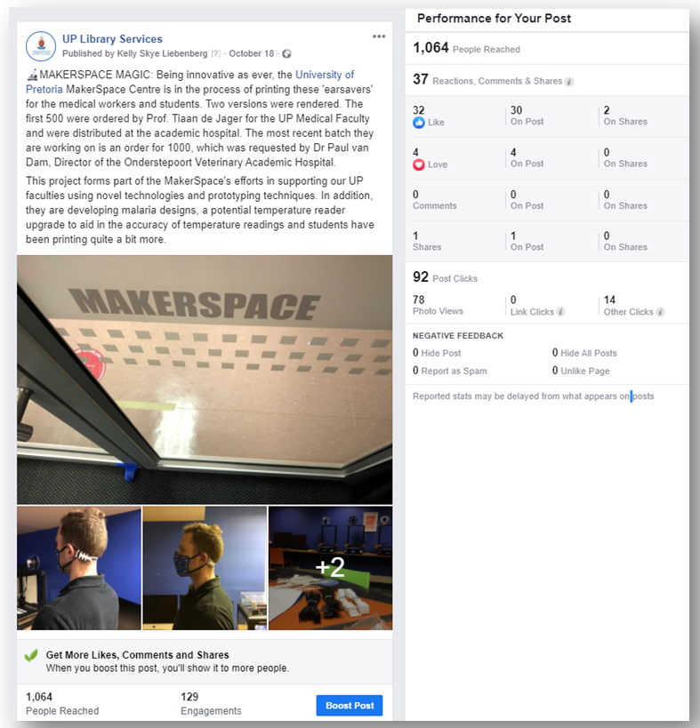700x728 pixels.
Task: Click the blue Like reaction icon
Action: 419,123
